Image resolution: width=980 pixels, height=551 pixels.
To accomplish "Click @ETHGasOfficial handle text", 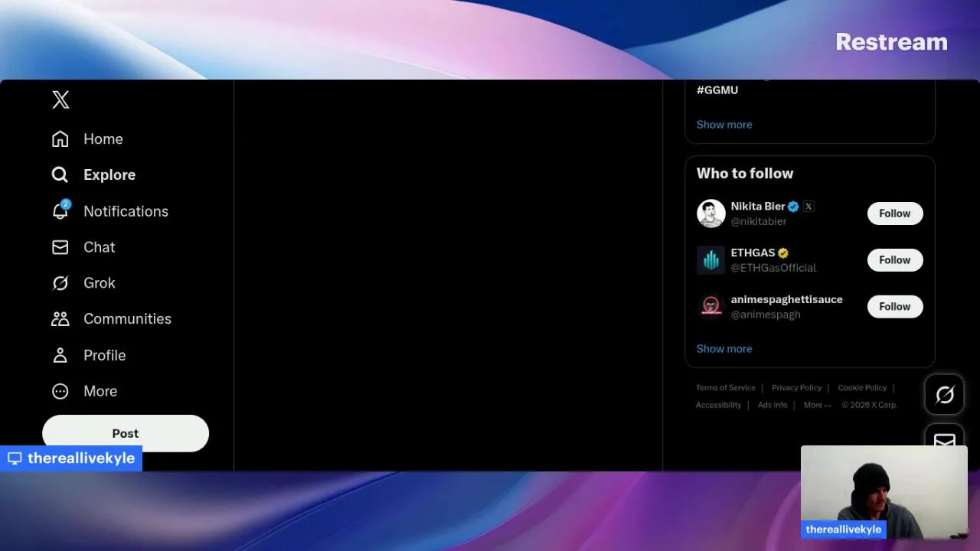I will tap(773, 268).
